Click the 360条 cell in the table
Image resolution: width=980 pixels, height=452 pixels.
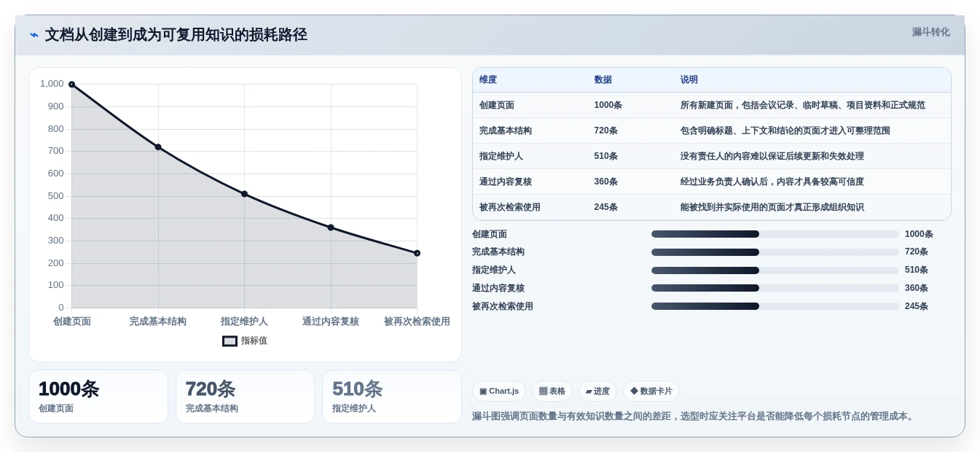coord(606,182)
